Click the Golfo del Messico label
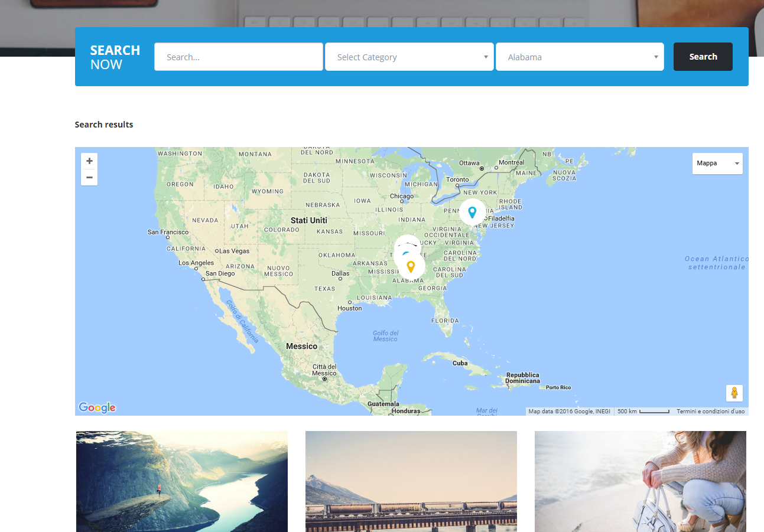Viewport: 764px width, 532px height. pyautogui.click(x=386, y=336)
